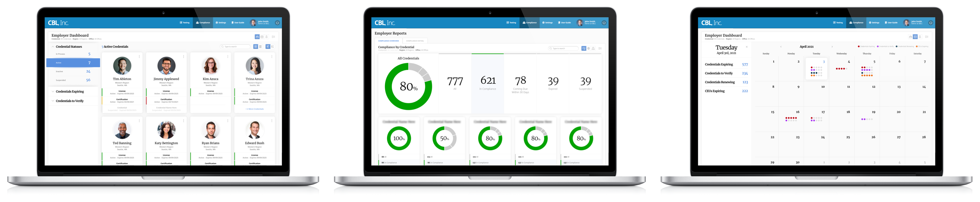The width and height of the screenshot is (980, 202).
Task: Click search field above Active Credentials
Action: (235, 47)
